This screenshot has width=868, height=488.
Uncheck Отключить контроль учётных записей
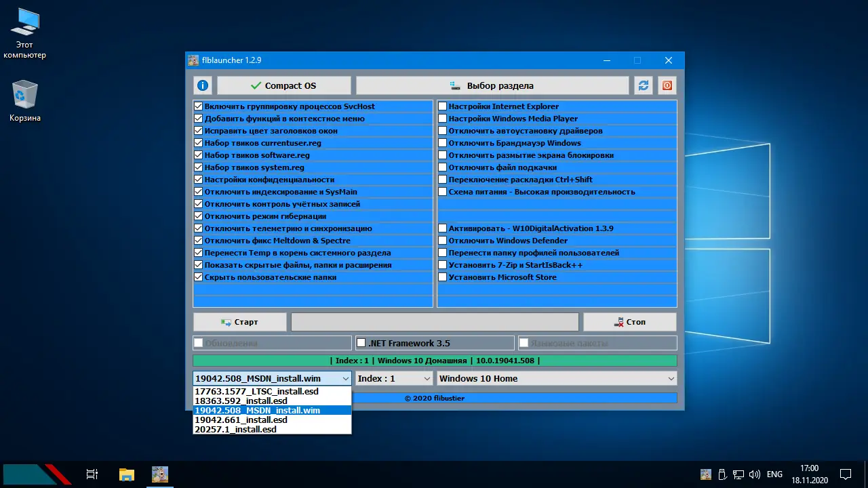[x=199, y=204]
